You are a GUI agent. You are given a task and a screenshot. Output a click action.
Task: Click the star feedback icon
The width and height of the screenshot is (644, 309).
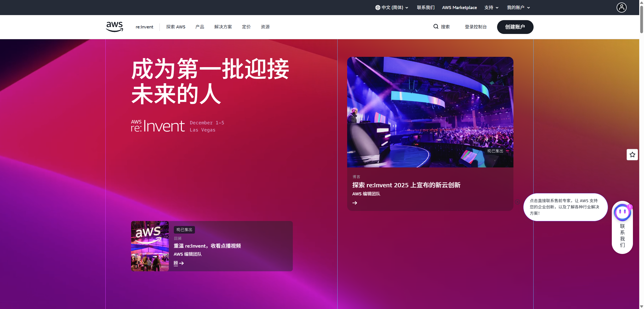click(632, 155)
